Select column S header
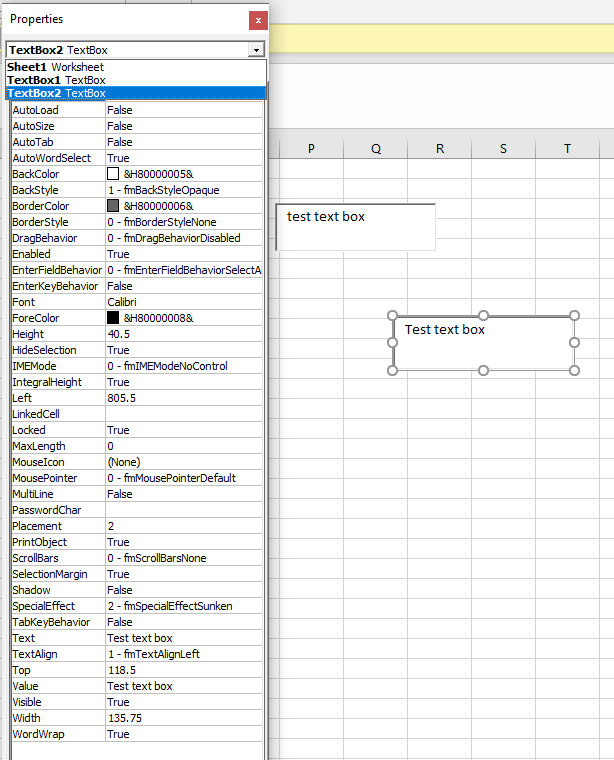This screenshot has width=614, height=760. point(504,148)
